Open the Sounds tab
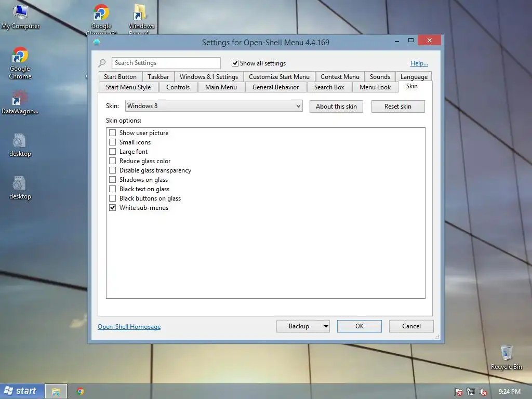 click(380, 77)
